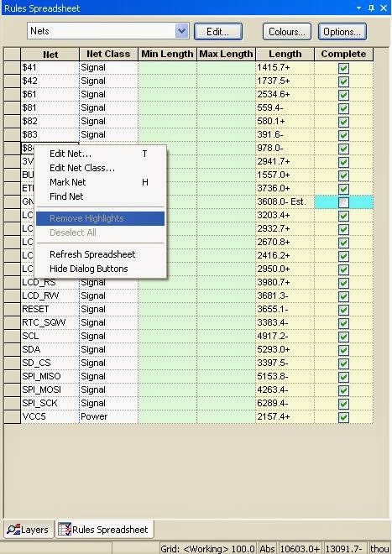Click net name cell $83
The height and width of the screenshot is (554, 392).
[50, 134]
